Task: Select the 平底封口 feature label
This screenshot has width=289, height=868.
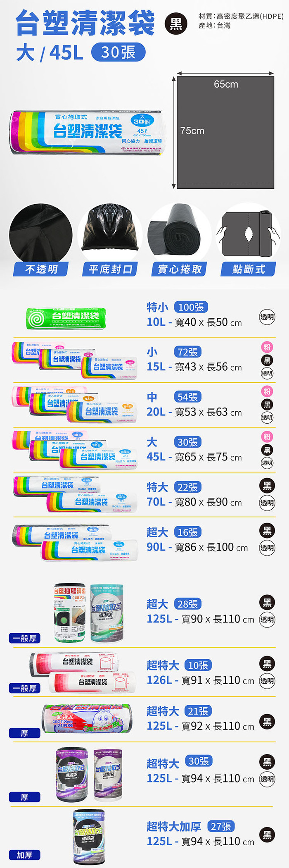Action: point(110,269)
